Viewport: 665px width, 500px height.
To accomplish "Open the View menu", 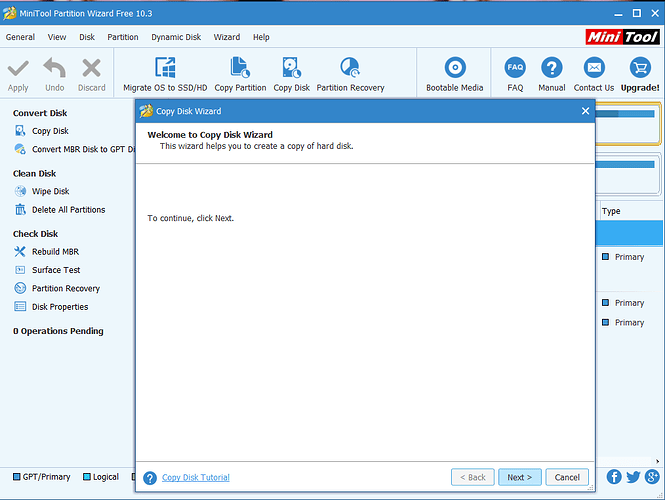I will click(57, 37).
